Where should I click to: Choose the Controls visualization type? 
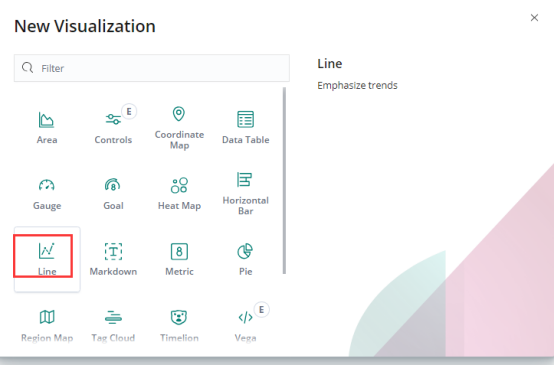[x=113, y=128]
